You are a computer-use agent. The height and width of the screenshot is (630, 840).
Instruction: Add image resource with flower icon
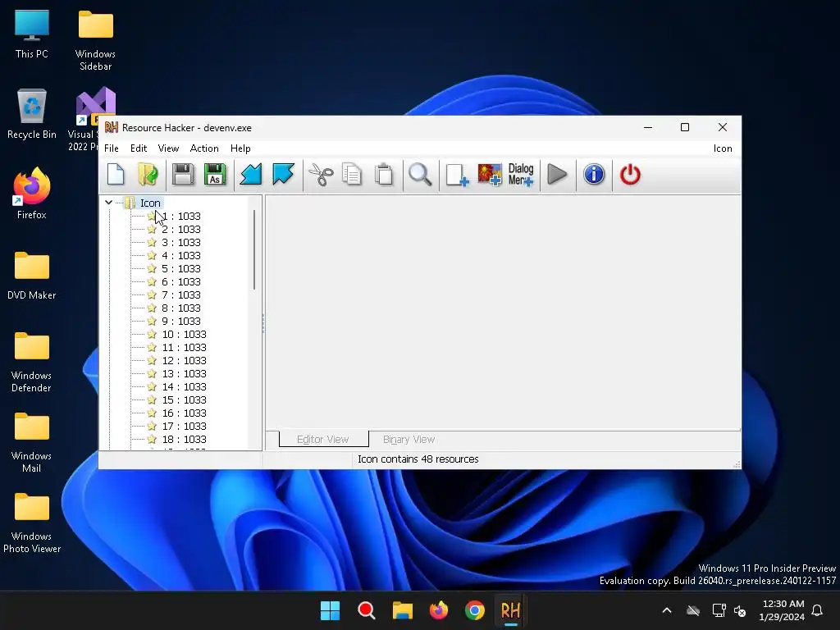click(x=489, y=175)
